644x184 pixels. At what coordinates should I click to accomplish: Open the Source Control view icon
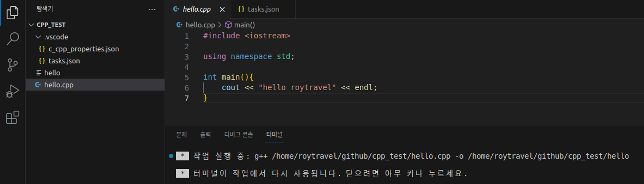coord(13,65)
